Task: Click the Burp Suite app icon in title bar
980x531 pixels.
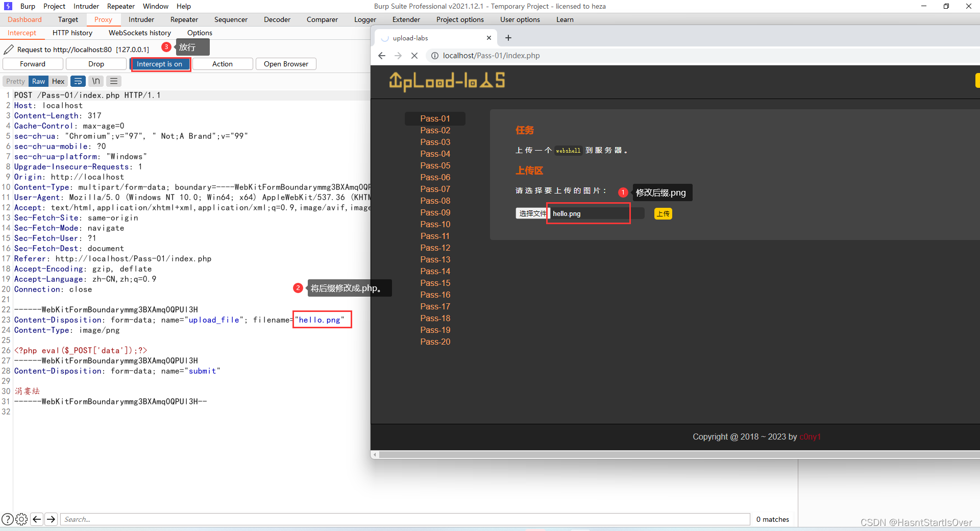Action: tap(8, 6)
